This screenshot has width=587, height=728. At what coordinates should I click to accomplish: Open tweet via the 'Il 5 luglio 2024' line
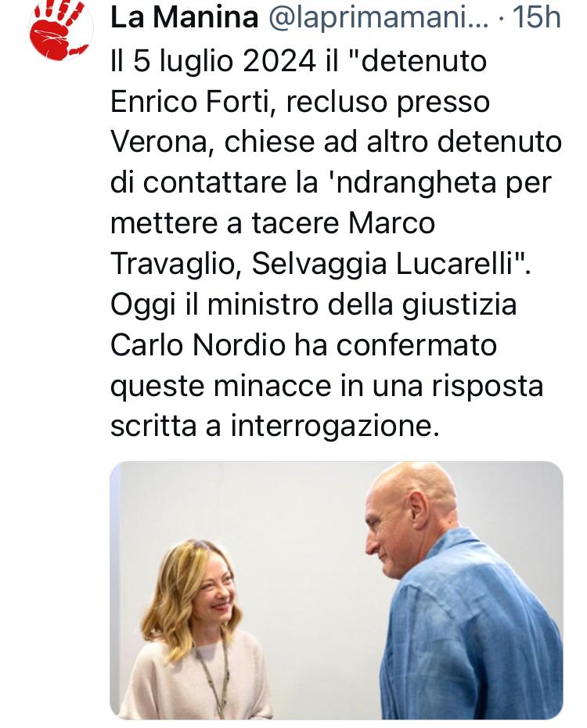[298, 61]
